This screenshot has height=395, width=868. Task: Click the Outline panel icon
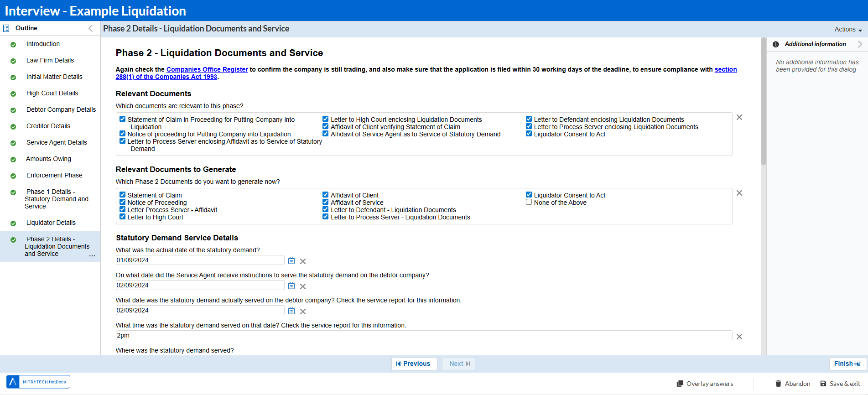[x=6, y=28]
